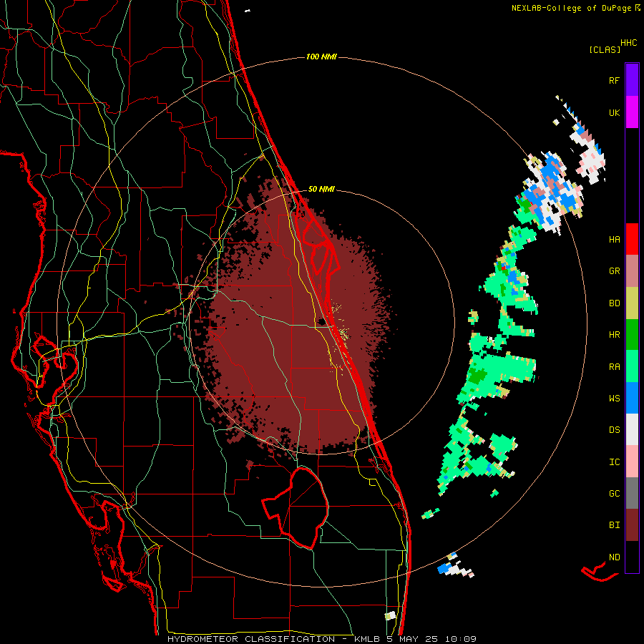The height and width of the screenshot is (644, 644).
Task: Click the HR dark green legend swatch
Action: (632, 335)
